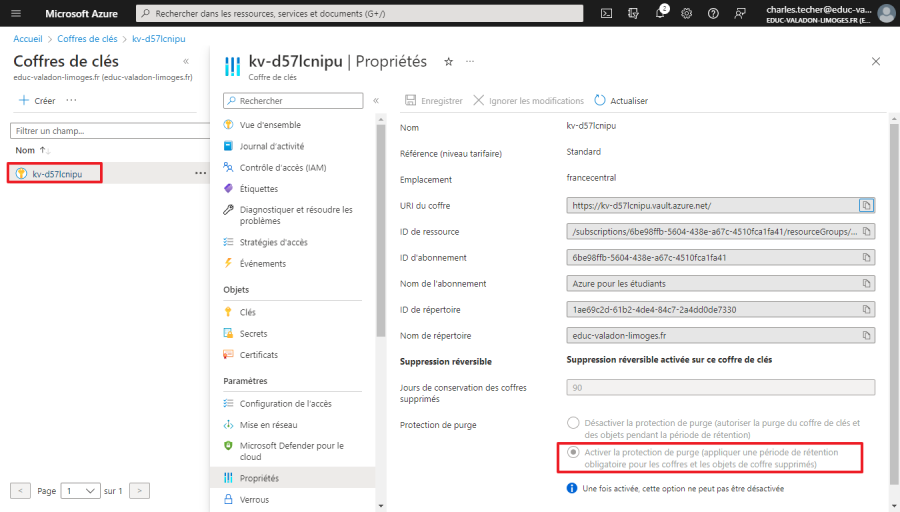
Task: Copy the Nom de répertoire value
Action: pyautogui.click(x=866, y=335)
